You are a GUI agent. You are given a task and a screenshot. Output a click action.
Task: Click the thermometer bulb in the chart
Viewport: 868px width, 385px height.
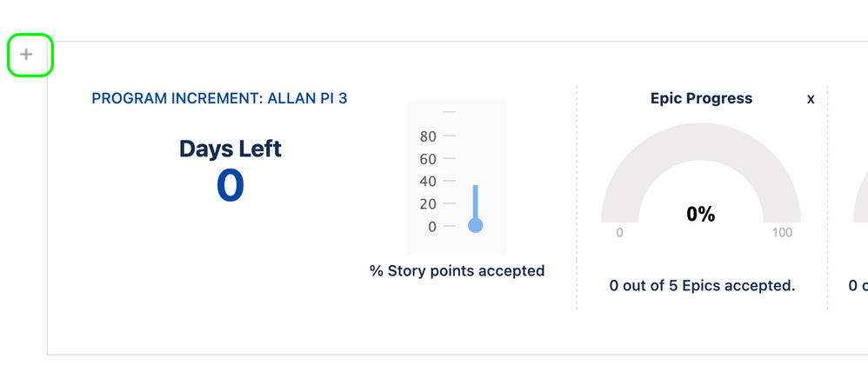pyautogui.click(x=475, y=226)
